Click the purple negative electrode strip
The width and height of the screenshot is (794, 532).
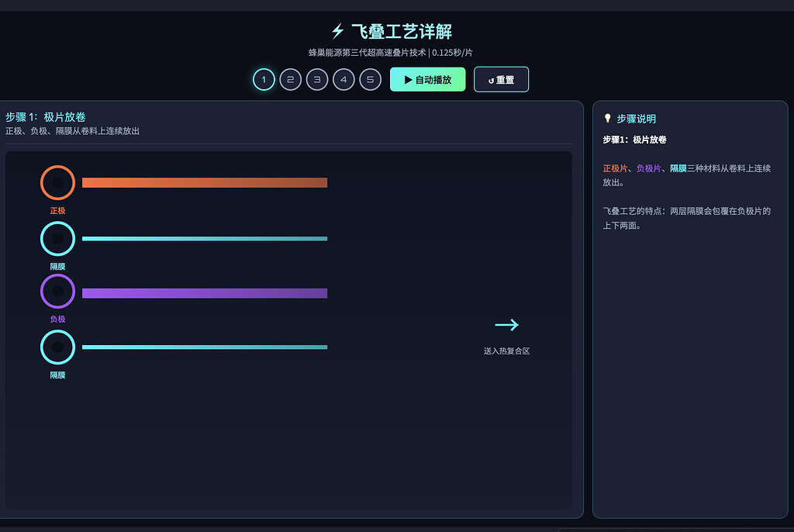click(x=205, y=293)
